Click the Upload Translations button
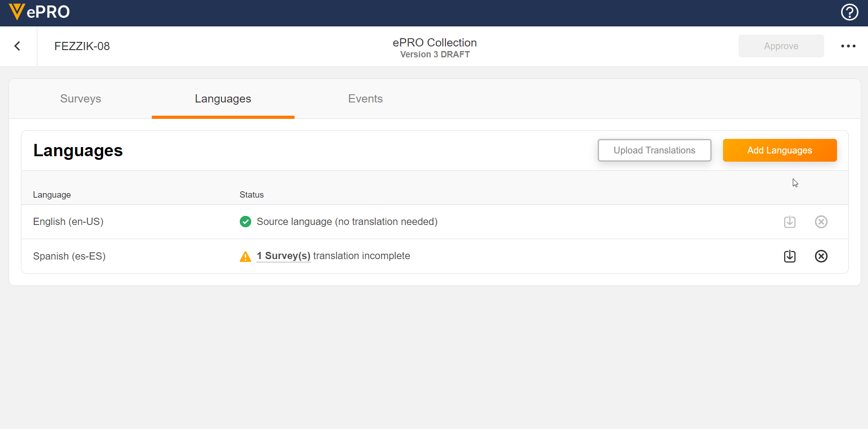This screenshot has height=429, width=868. pos(654,150)
